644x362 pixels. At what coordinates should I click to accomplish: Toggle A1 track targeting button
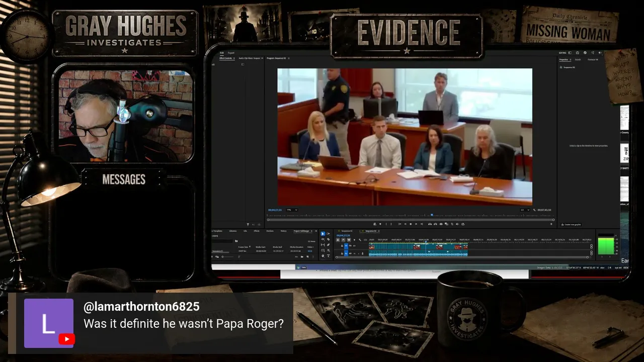[346, 253]
